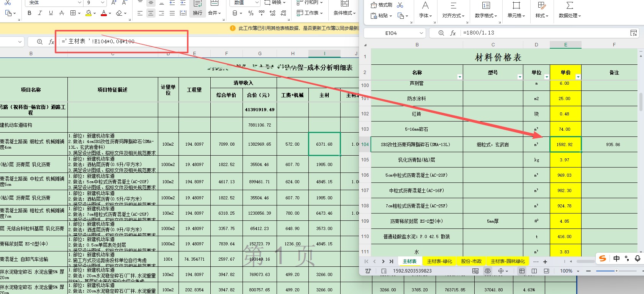Click the left workbook zoom formula icon
The image size is (644, 294).
tap(39, 41)
